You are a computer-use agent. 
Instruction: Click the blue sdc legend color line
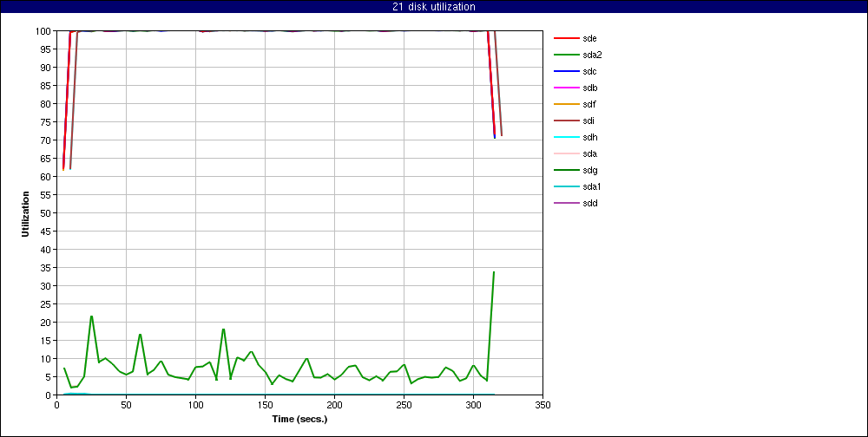tap(566, 71)
